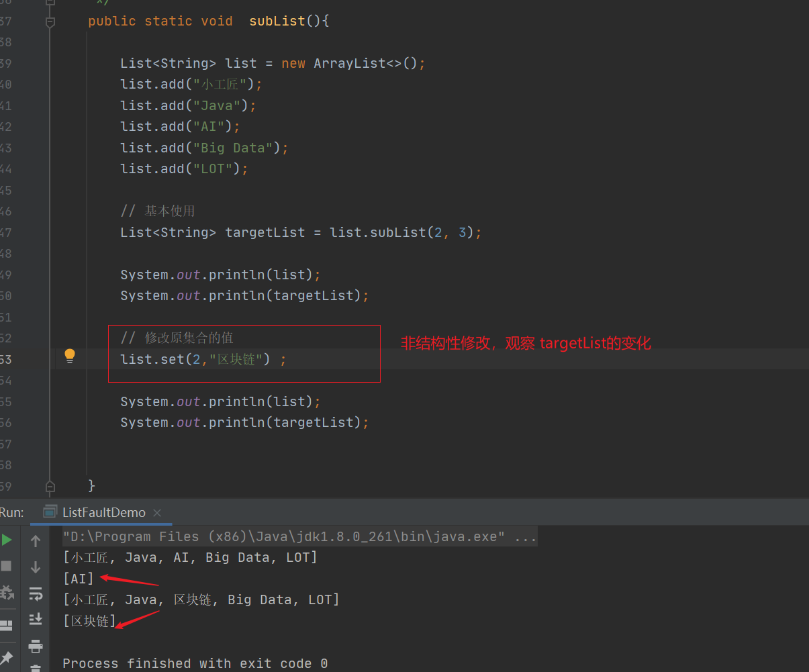Click the console output line "[区块链]"

(89, 621)
